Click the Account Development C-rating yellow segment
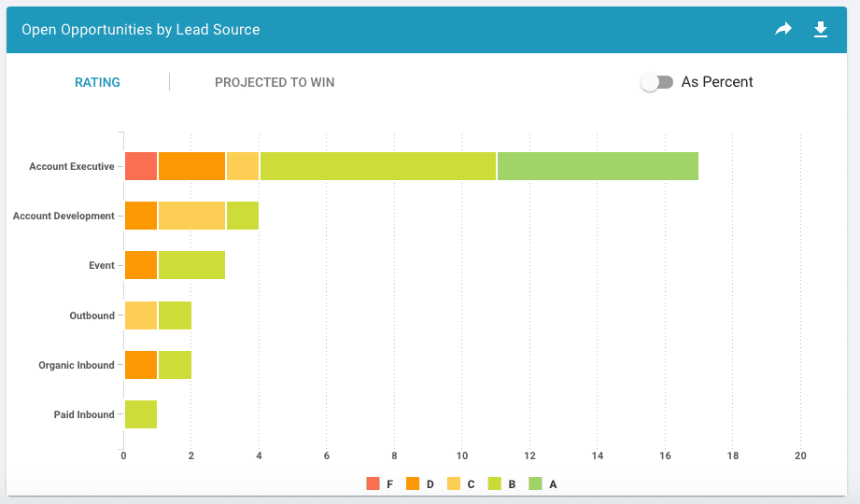 pyautogui.click(x=191, y=216)
